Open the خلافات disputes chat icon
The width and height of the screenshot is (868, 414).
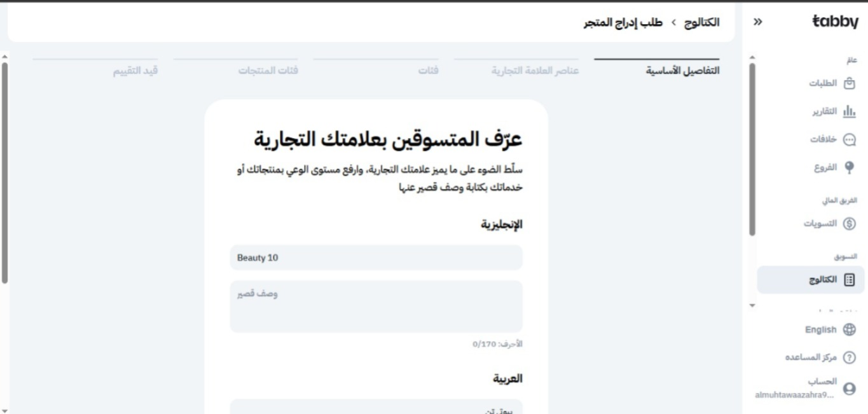(848, 139)
